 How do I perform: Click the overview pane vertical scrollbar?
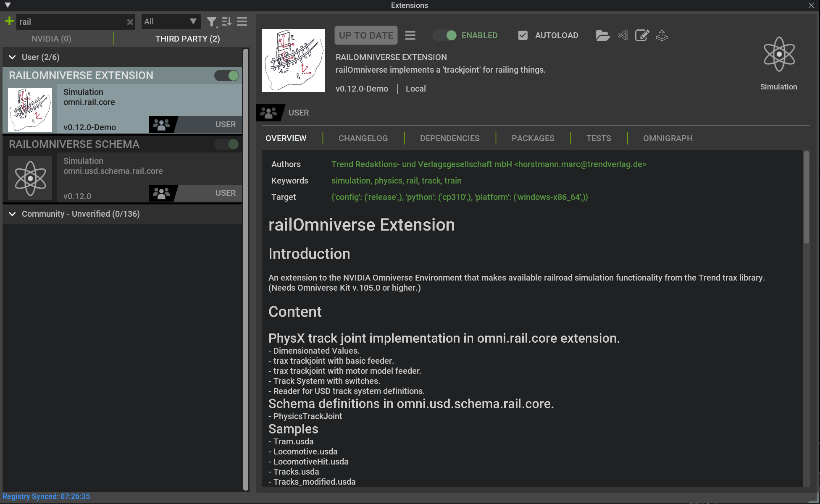pos(807,197)
